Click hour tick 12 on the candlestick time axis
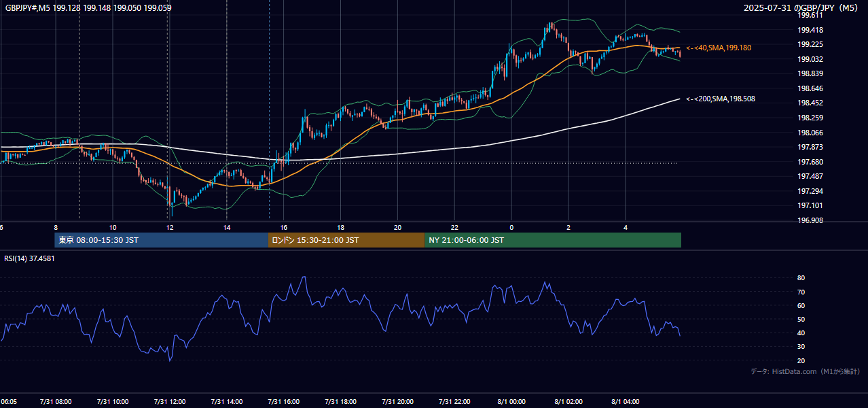This screenshot has width=868, height=408. pyautogui.click(x=170, y=227)
